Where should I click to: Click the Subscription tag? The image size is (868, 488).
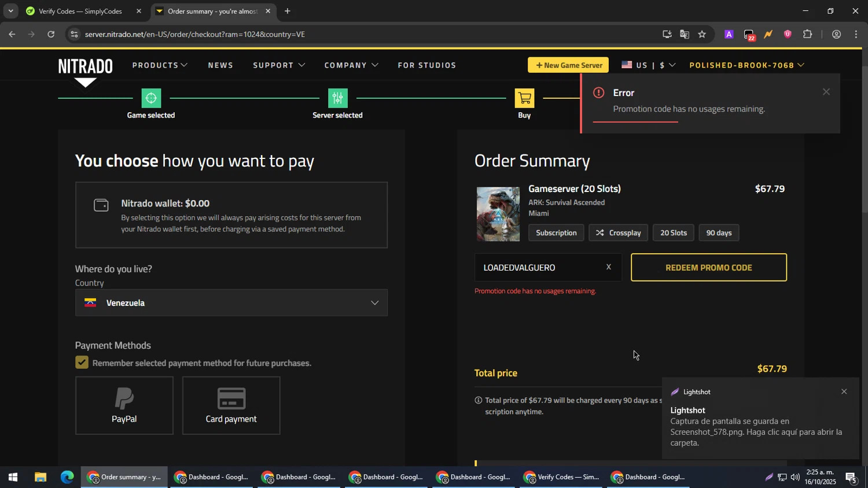tap(556, 232)
